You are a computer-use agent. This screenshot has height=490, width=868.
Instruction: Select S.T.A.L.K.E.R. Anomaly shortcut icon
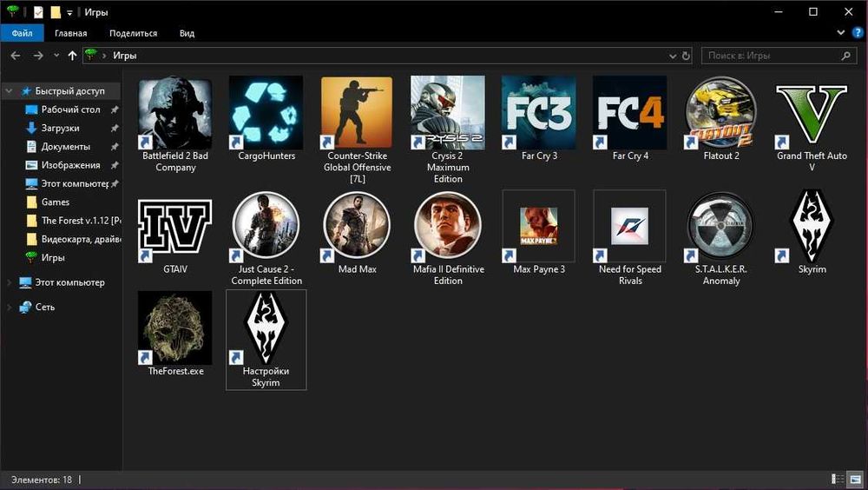(x=720, y=227)
